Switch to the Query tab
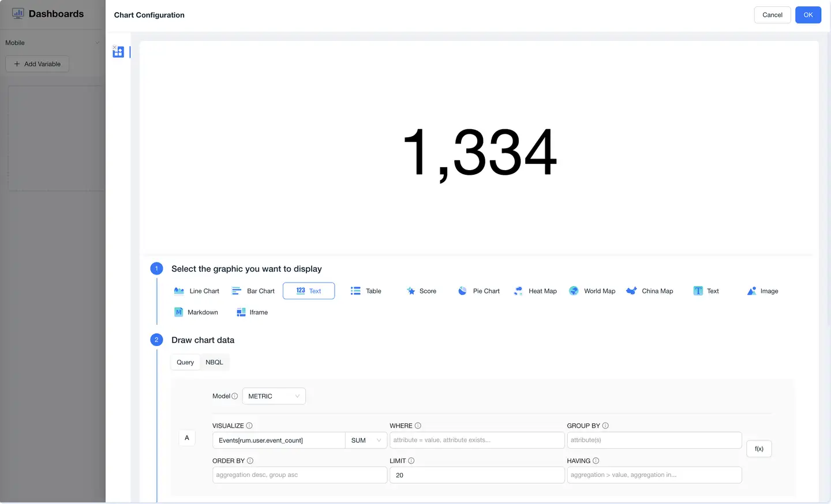The image size is (831, 504). click(x=185, y=363)
